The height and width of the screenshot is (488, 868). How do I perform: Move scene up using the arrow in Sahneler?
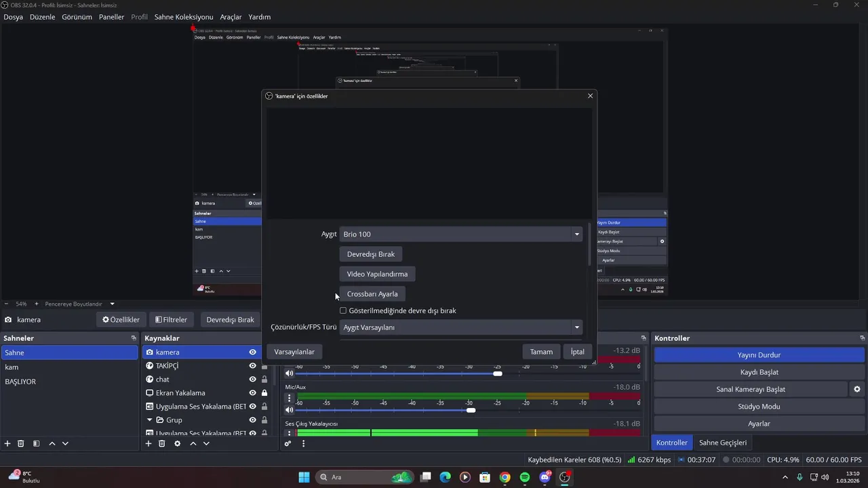coord(52,443)
